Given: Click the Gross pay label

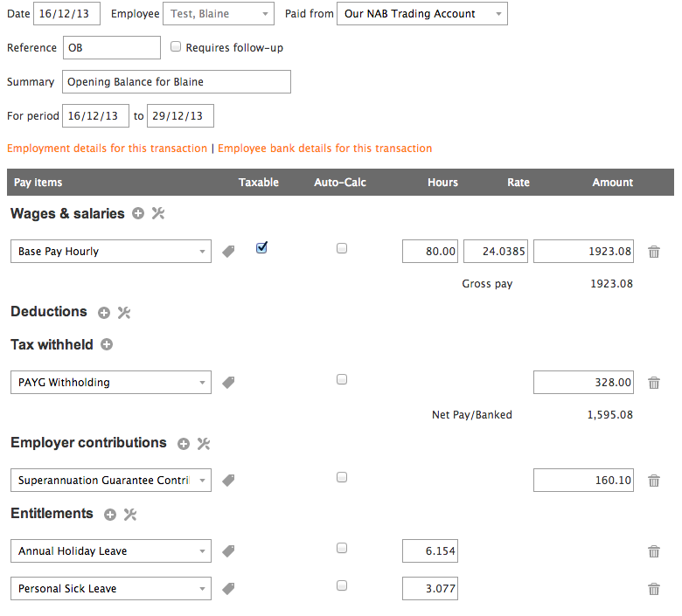Looking at the screenshot, I should [488, 284].
